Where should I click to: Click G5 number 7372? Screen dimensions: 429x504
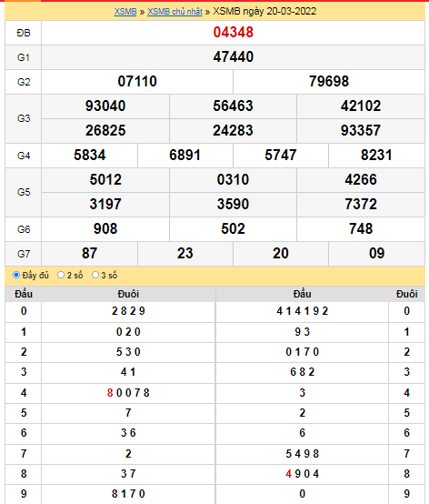(361, 204)
